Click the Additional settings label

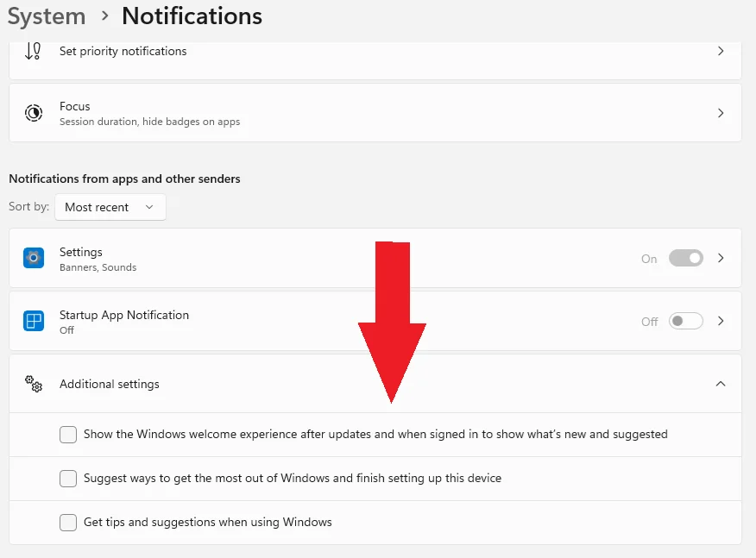click(x=110, y=384)
